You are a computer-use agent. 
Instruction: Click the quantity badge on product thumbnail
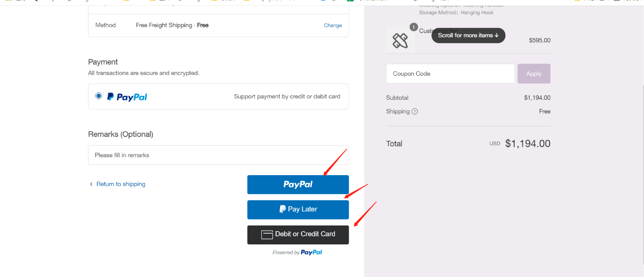coord(413,27)
